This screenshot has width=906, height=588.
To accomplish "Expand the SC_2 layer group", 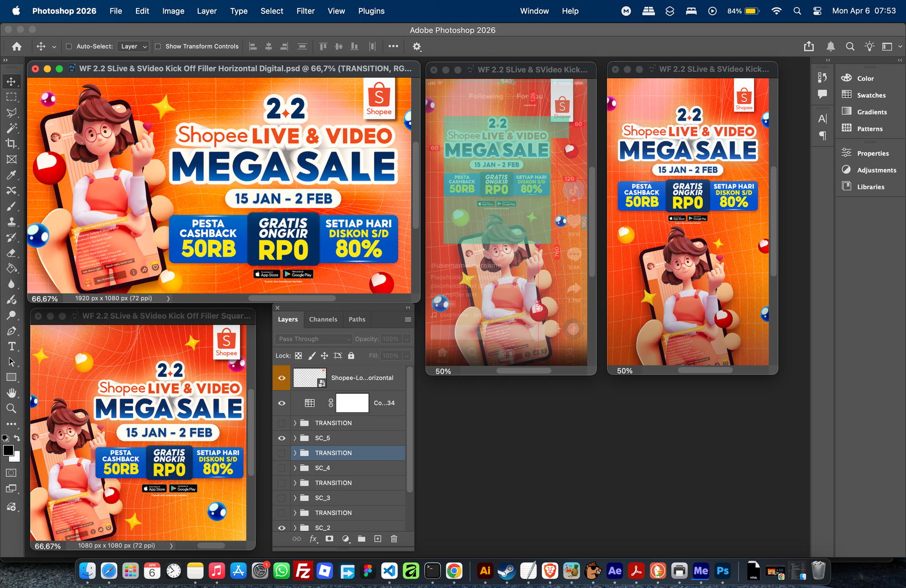I will pyautogui.click(x=295, y=528).
